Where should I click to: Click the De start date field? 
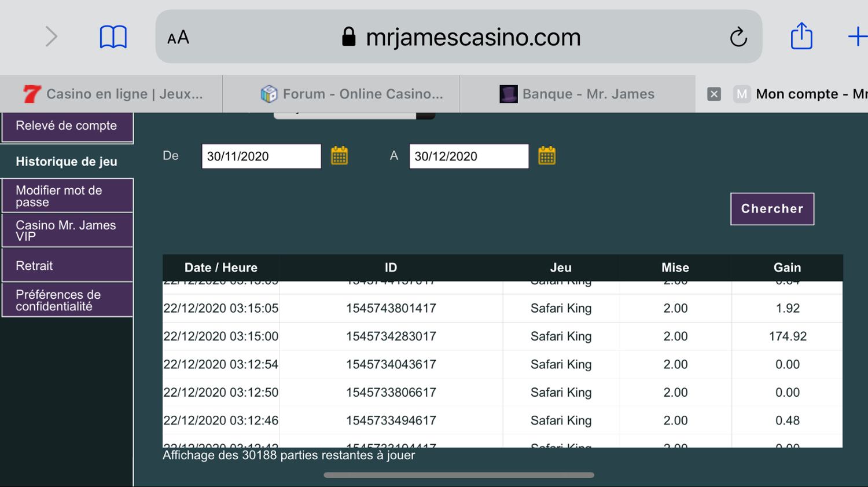(x=261, y=156)
